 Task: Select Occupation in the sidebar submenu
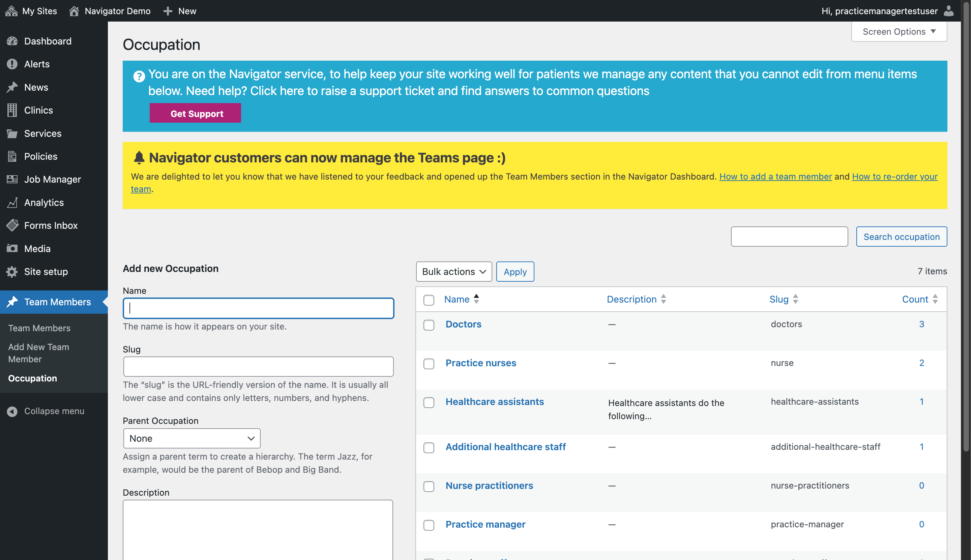[x=32, y=378]
